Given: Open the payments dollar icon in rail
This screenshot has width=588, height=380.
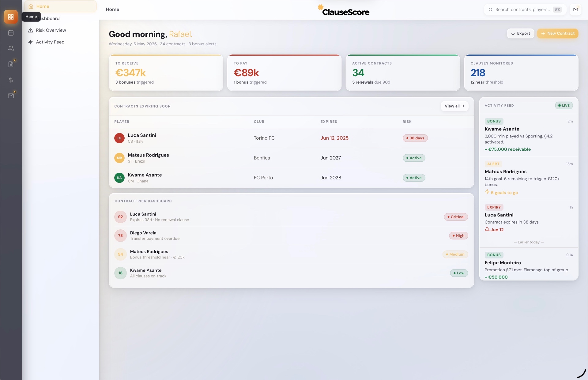Looking at the screenshot, I should click(x=11, y=80).
